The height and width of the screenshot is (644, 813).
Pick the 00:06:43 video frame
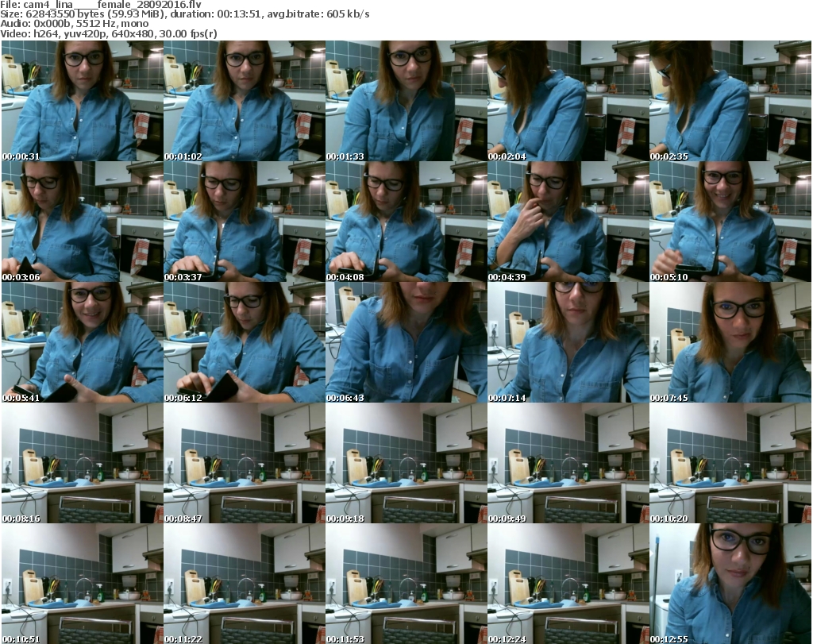[406, 342]
